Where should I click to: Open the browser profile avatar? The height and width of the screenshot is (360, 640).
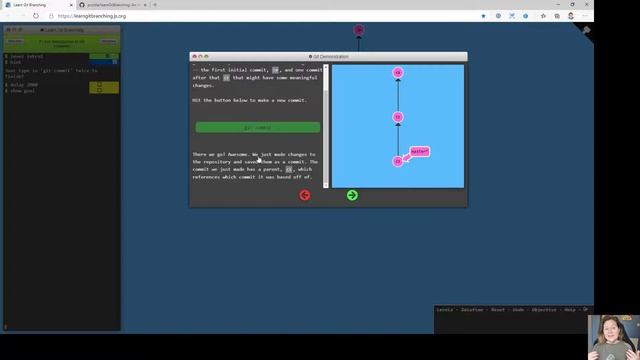(571, 16)
